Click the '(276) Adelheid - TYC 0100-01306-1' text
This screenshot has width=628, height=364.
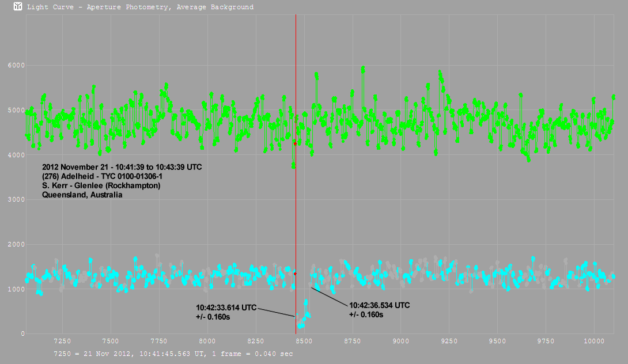[x=102, y=177]
